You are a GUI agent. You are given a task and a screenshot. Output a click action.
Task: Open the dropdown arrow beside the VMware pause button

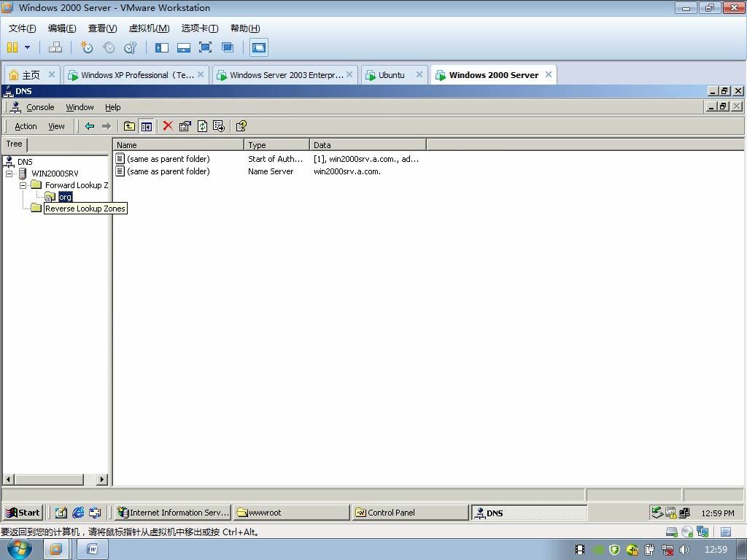tap(28, 47)
